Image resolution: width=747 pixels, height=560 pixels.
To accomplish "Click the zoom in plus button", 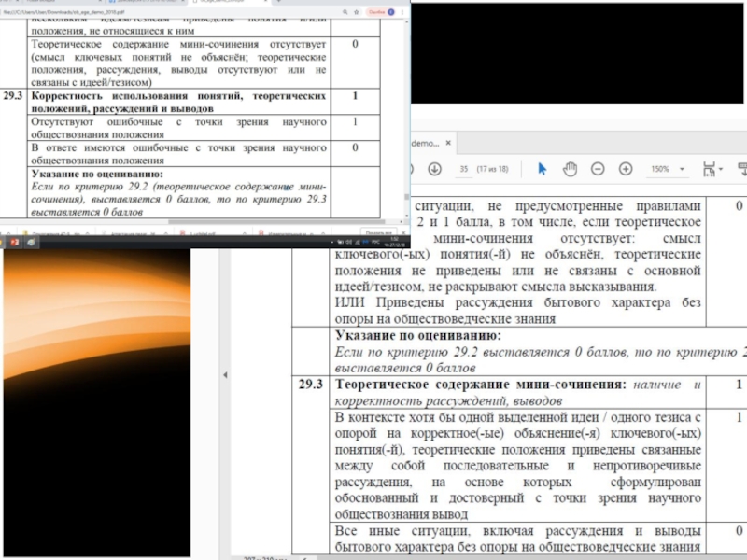I will (626, 169).
